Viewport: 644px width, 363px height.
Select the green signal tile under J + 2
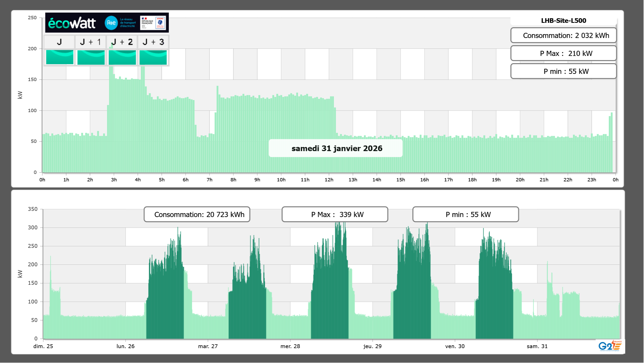point(122,57)
